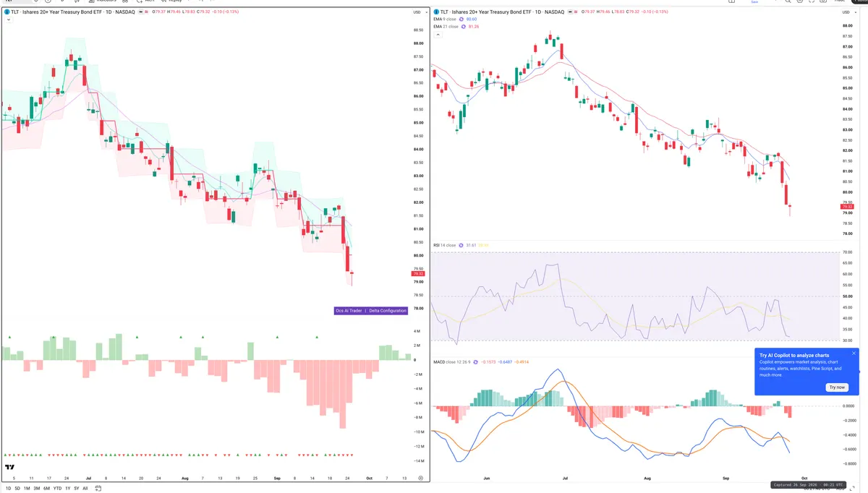This screenshot has height=493, width=868.
Task: Click the 70.00 level on the RSI scale
Action: 848,252
